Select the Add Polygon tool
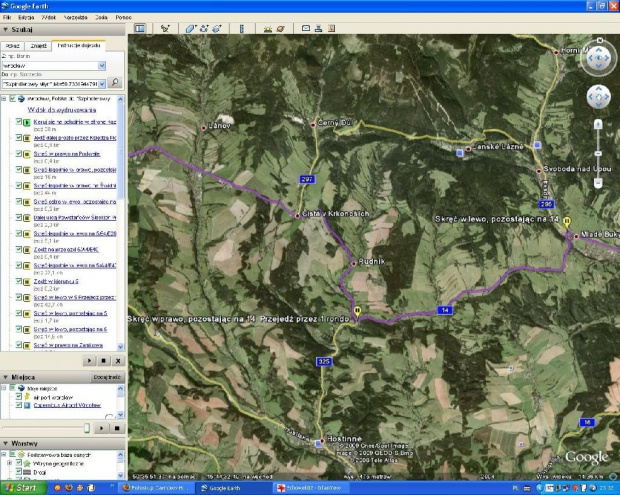The height and width of the screenshot is (495, 620). [x=191, y=28]
